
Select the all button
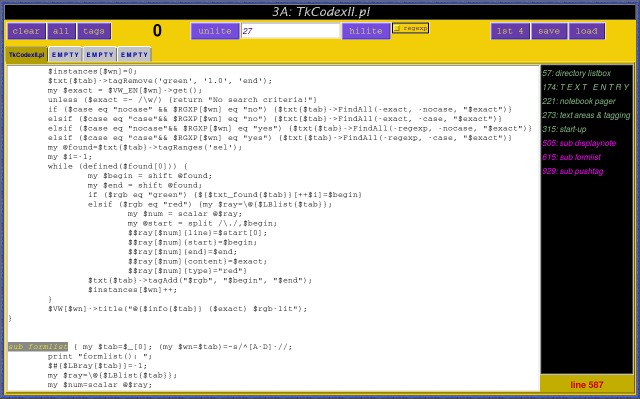[61, 31]
